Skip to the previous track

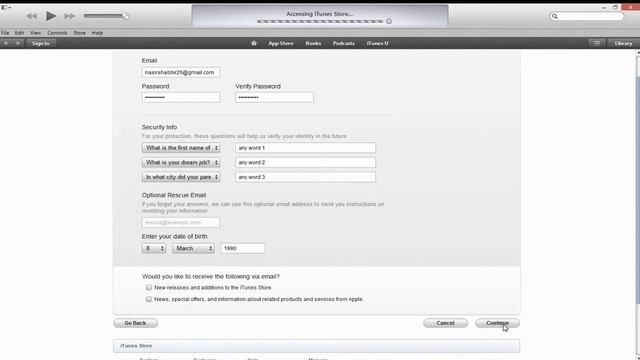click(x=31, y=16)
